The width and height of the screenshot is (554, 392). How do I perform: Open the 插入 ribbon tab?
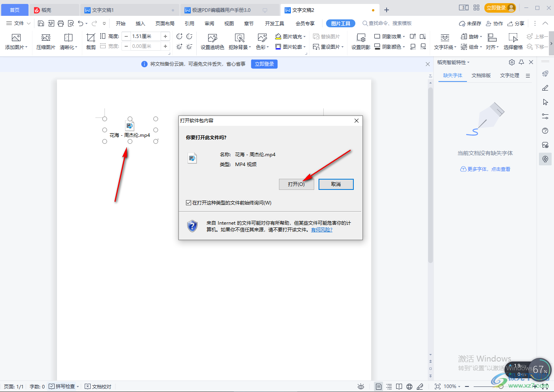(140, 23)
